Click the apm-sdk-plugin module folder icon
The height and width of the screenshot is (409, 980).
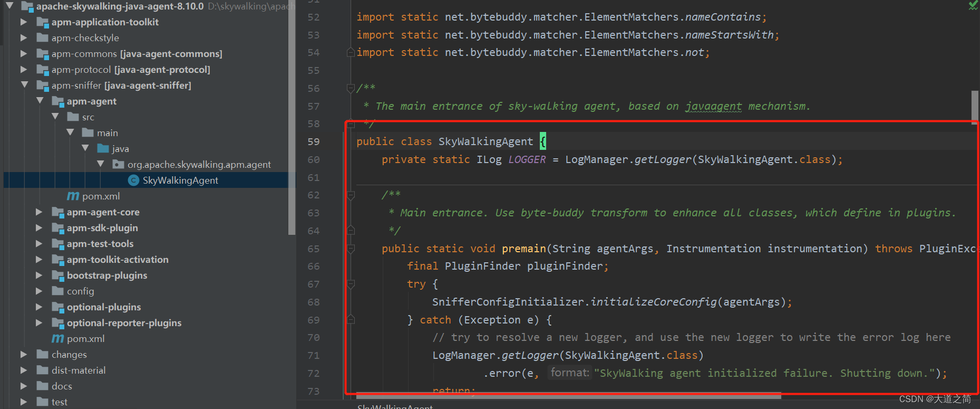pos(58,228)
